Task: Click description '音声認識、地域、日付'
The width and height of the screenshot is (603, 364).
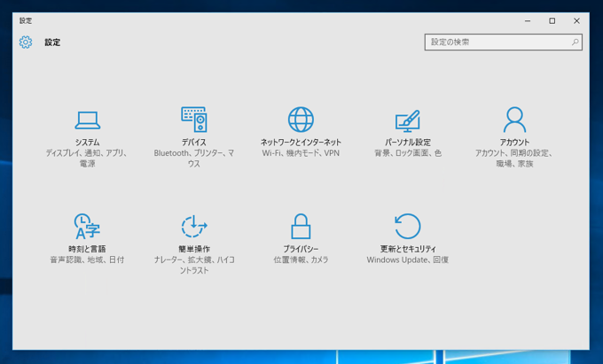Action: [87, 259]
